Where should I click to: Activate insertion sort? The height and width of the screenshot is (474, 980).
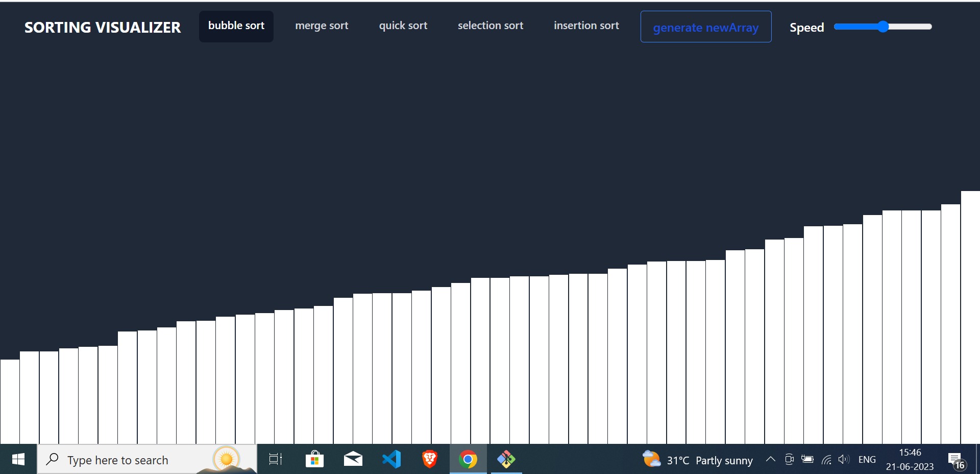click(586, 26)
